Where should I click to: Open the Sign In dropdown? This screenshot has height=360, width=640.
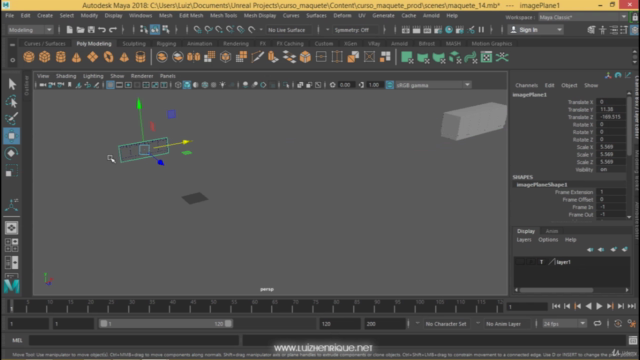536,30
